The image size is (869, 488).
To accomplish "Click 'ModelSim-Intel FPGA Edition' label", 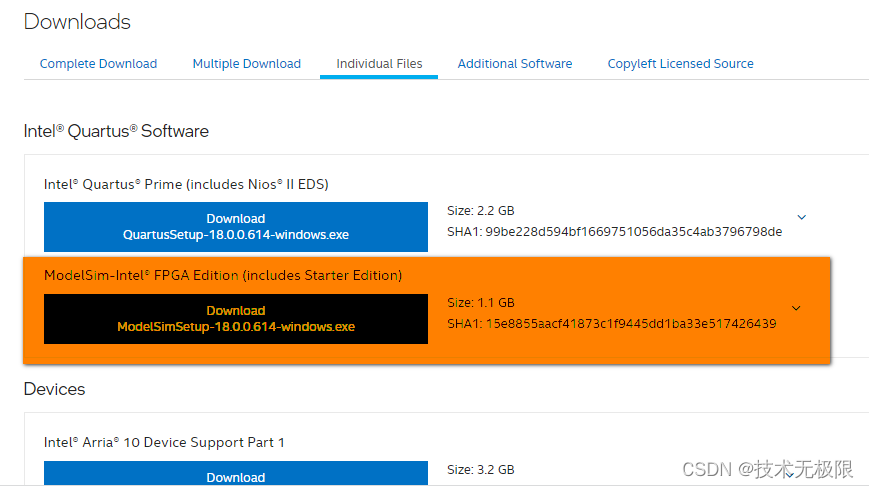I will [x=223, y=275].
